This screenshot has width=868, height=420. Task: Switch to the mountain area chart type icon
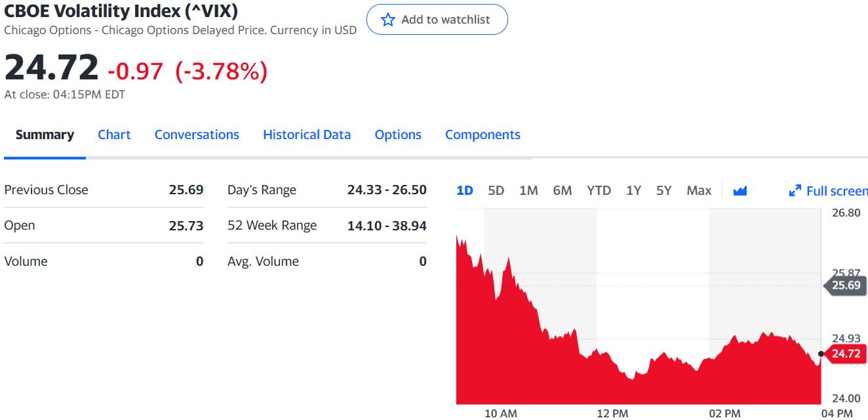tap(740, 191)
